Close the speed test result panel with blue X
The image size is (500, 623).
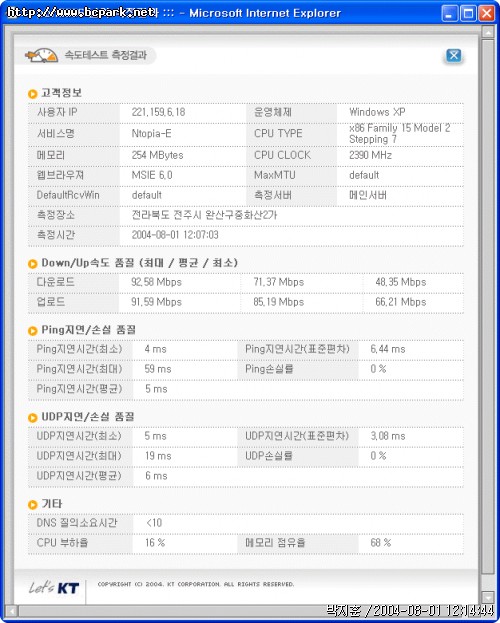[x=453, y=55]
